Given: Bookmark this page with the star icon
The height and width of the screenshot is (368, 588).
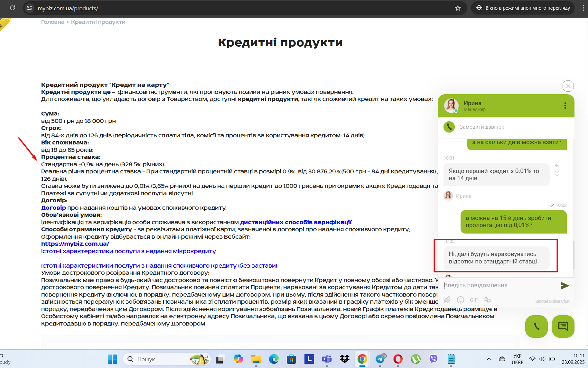Looking at the screenshot, I should [x=458, y=8].
